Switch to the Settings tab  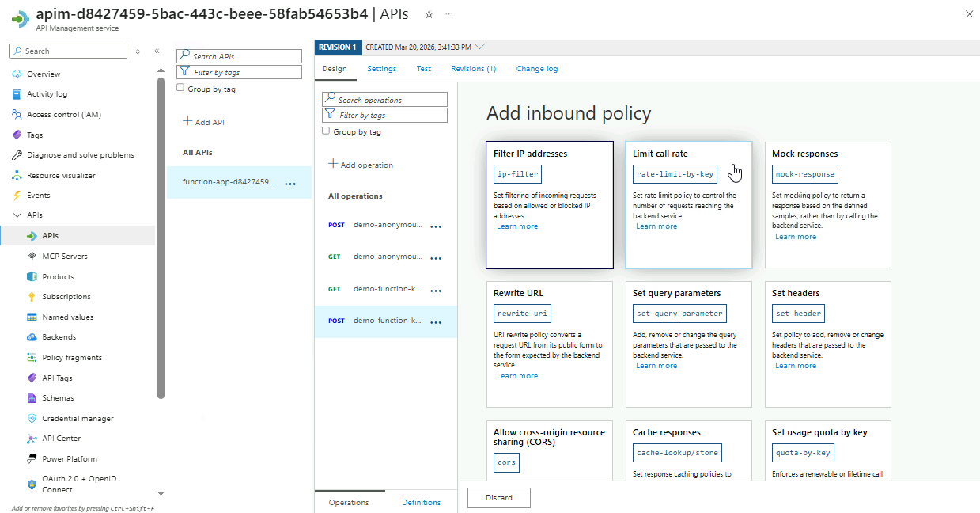pos(381,69)
